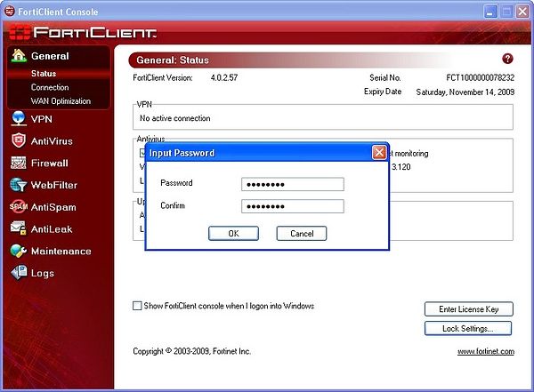
Task: Minimize the FortiClient Console window
Action: point(490,12)
